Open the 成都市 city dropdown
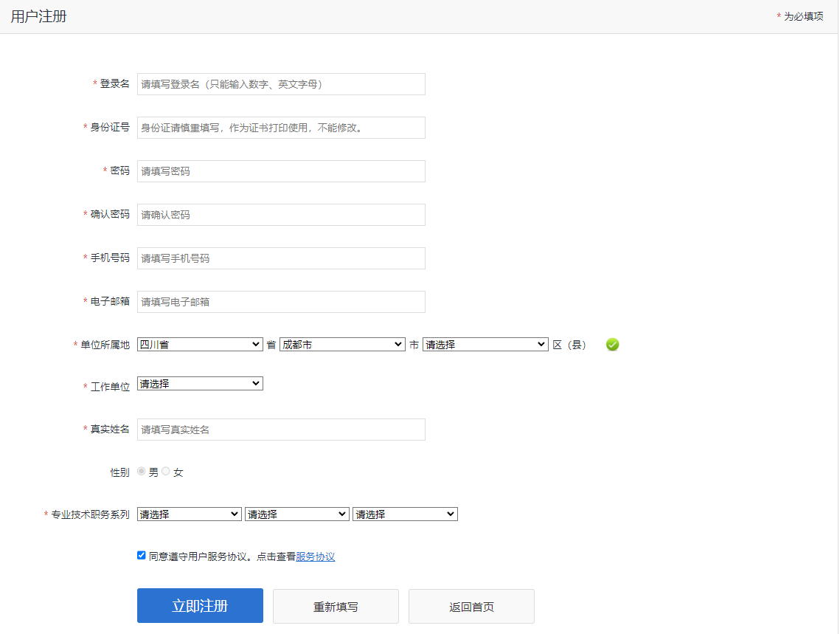 tap(342, 345)
